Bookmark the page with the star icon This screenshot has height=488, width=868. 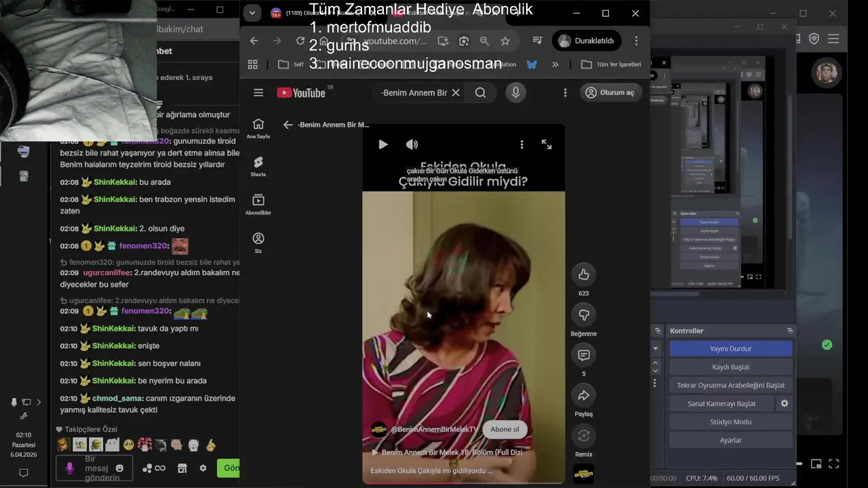coord(505,41)
